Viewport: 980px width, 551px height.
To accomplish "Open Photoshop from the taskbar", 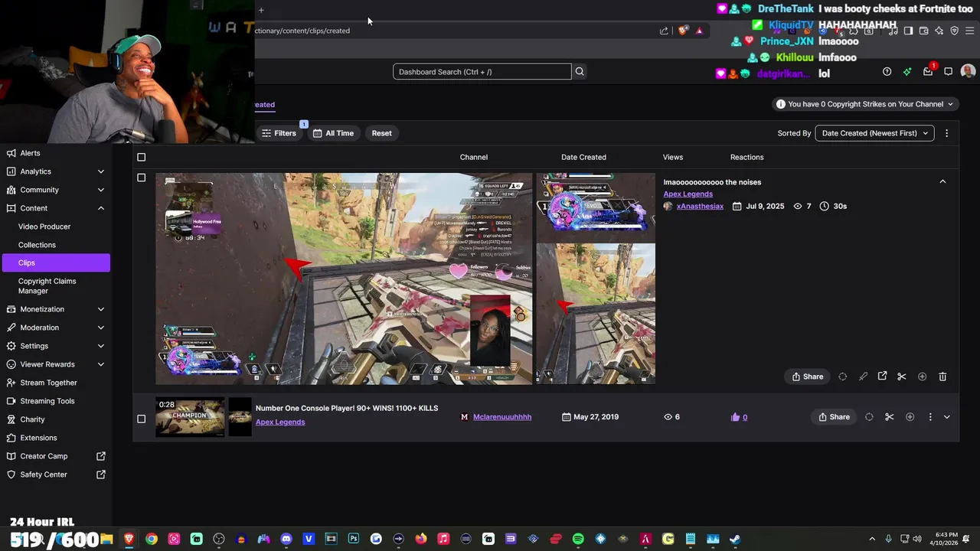I will click(354, 540).
